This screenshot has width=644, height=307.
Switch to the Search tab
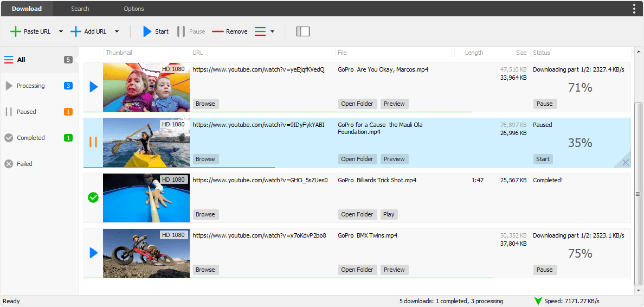(x=80, y=9)
